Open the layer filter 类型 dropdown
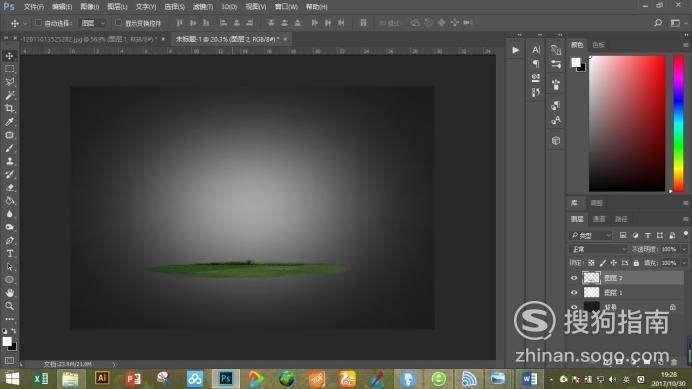 (590, 235)
